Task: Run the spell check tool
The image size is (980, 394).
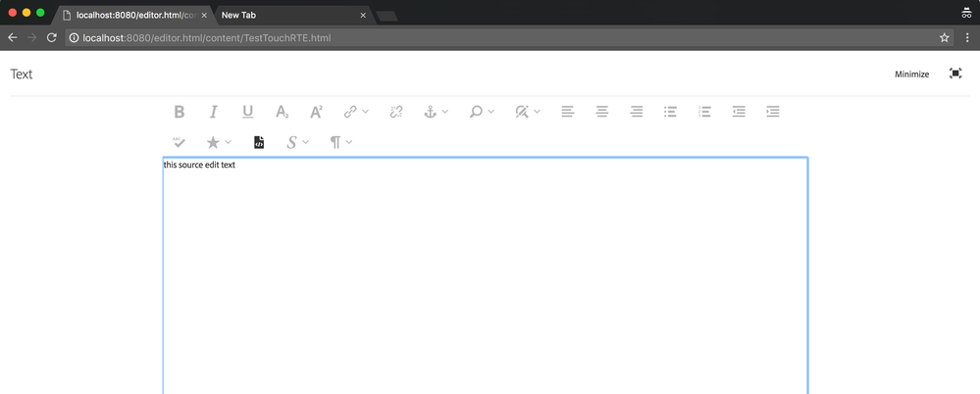Action: click(x=180, y=142)
